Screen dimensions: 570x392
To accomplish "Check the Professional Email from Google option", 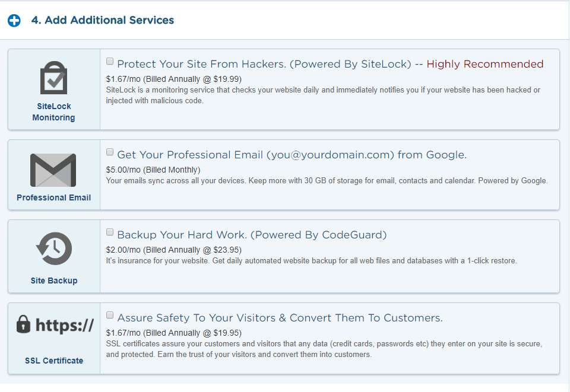I will (110, 152).
